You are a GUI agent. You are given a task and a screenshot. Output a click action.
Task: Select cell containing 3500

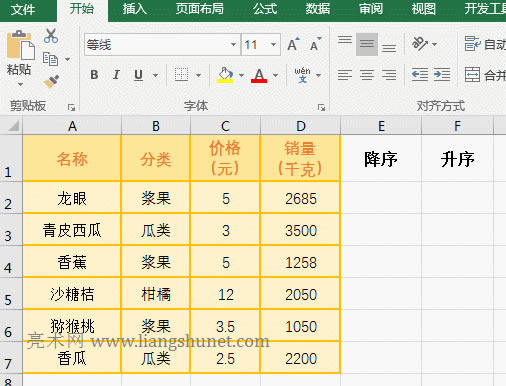tap(301, 230)
